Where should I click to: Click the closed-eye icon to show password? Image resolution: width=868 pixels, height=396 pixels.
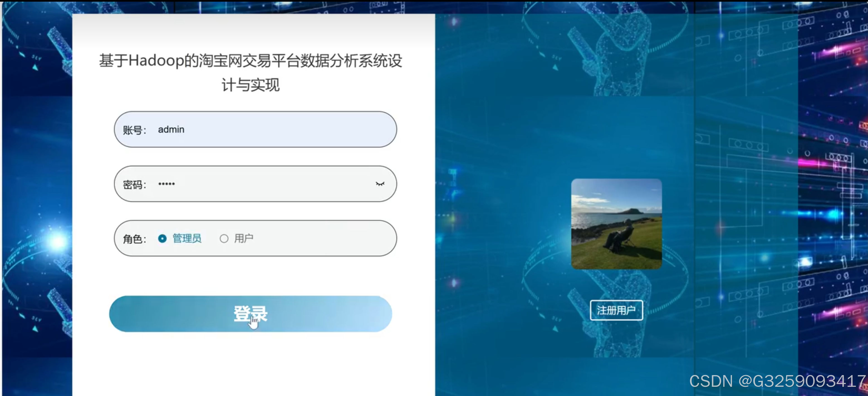click(x=381, y=184)
